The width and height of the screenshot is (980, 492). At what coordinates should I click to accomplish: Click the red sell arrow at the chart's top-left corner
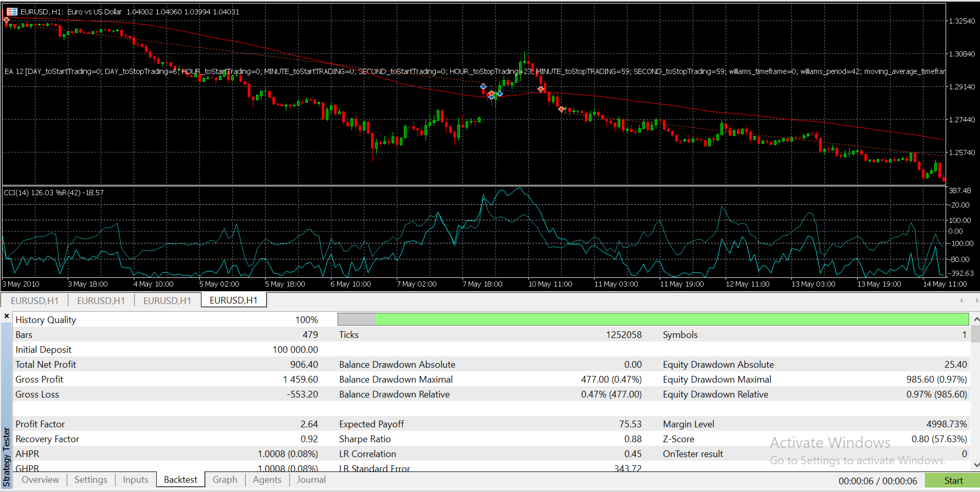pyautogui.click(x=6, y=21)
